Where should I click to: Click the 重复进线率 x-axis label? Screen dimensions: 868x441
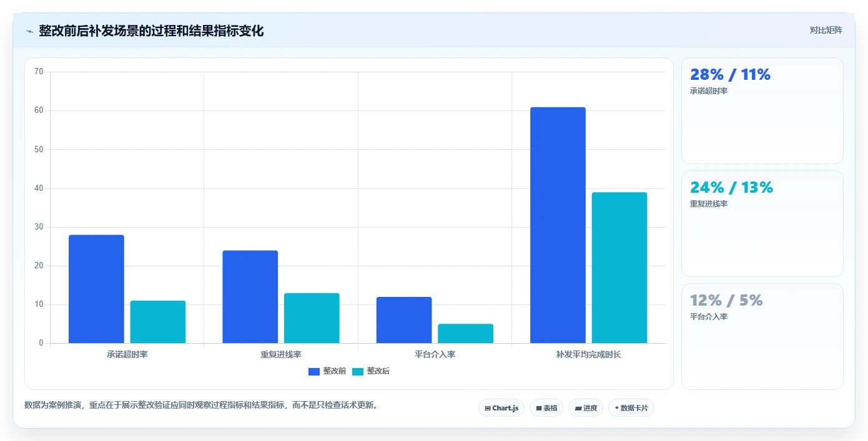(281, 354)
